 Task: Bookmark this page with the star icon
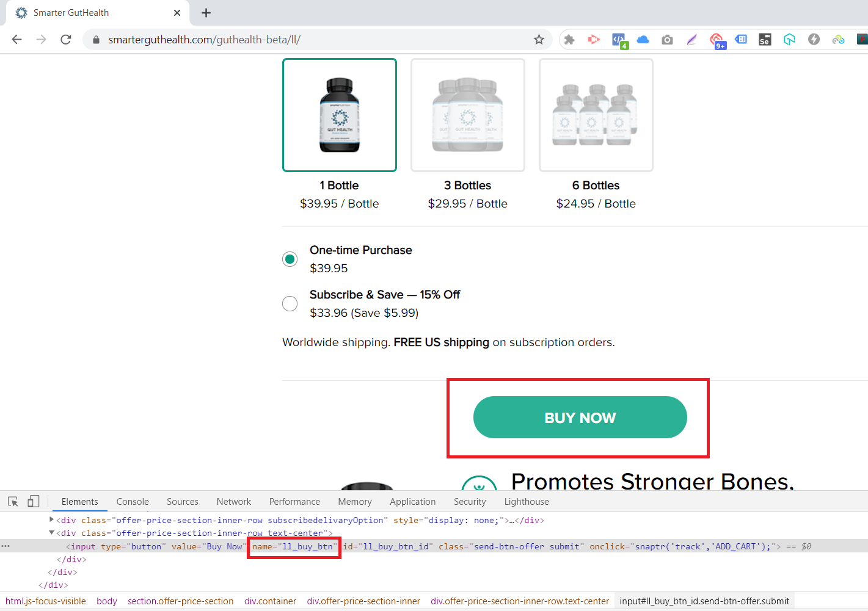tap(539, 40)
